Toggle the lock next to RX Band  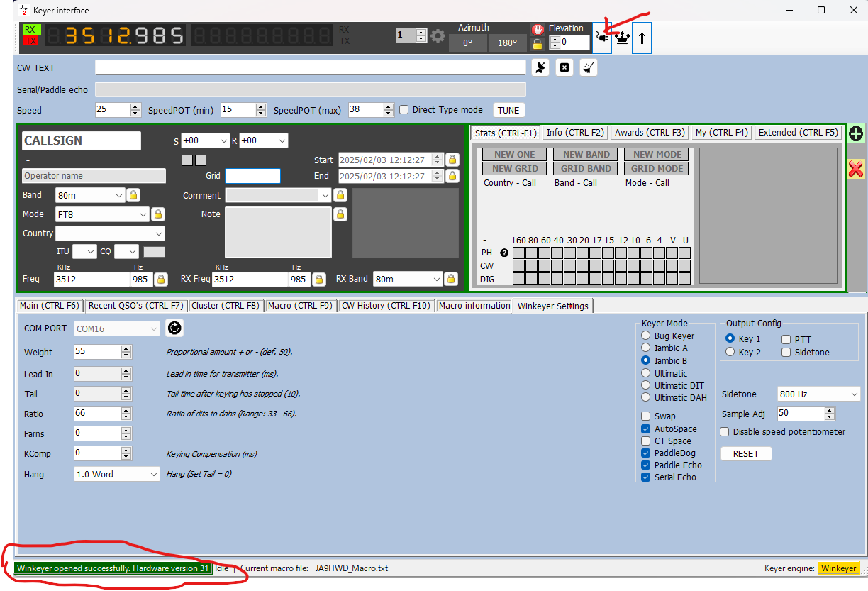pos(452,279)
